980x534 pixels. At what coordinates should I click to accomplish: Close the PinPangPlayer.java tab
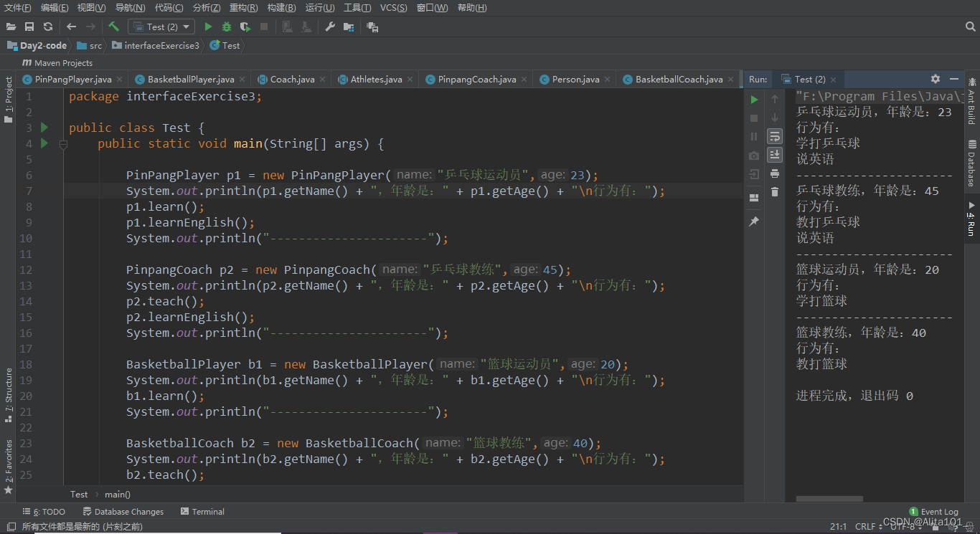point(119,80)
